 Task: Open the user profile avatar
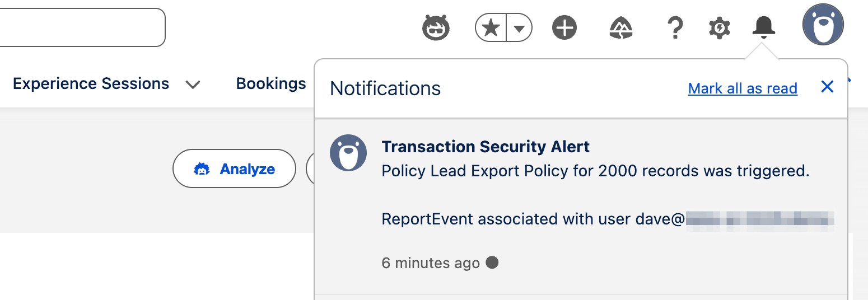[x=823, y=25]
